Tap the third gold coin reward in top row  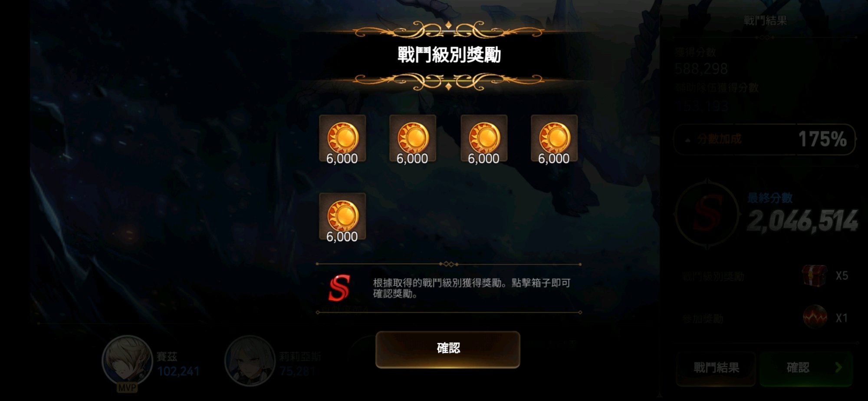[484, 139]
